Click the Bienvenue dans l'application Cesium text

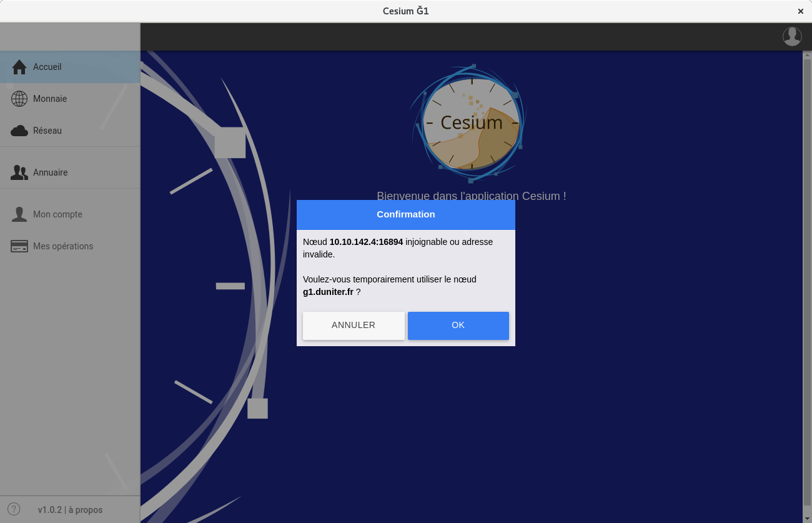tap(472, 196)
